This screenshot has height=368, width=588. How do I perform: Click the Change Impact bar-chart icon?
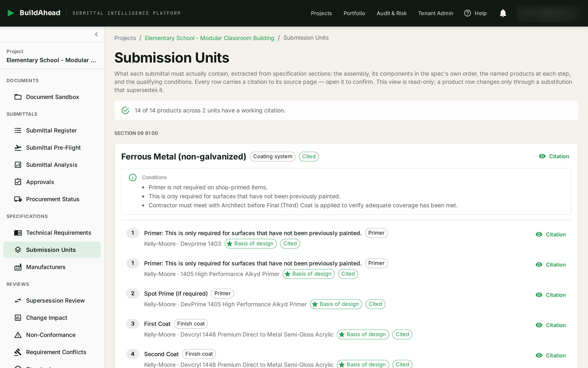coord(18,318)
